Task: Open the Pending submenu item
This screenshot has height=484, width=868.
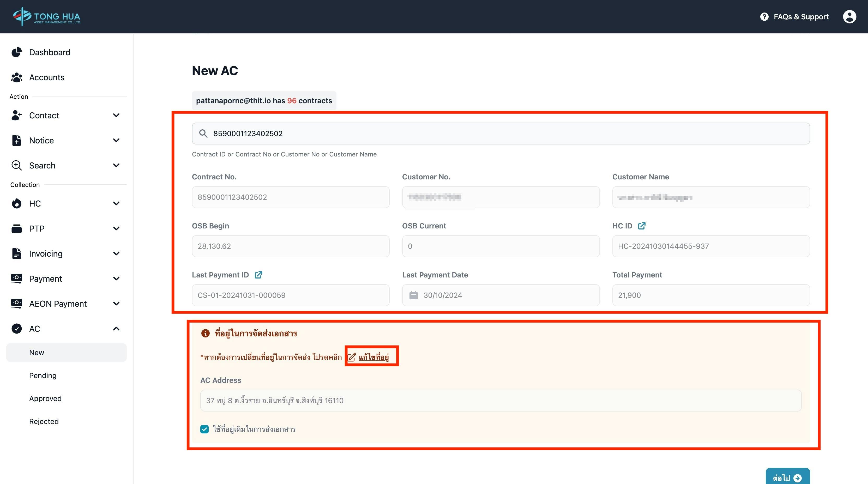Action: pyautogui.click(x=43, y=375)
